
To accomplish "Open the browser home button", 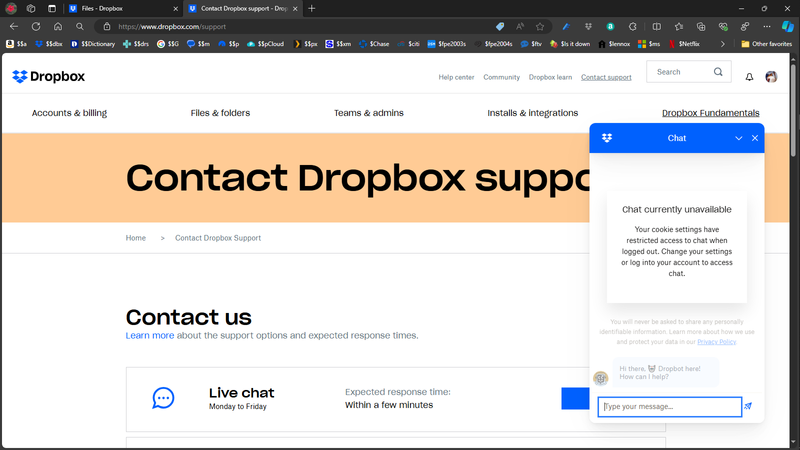I will 58,27.
